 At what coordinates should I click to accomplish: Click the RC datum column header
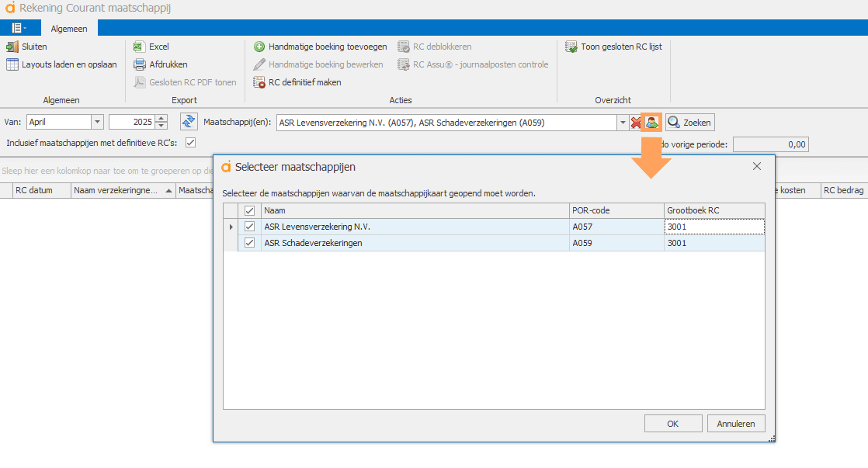click(x=42, y=190)
